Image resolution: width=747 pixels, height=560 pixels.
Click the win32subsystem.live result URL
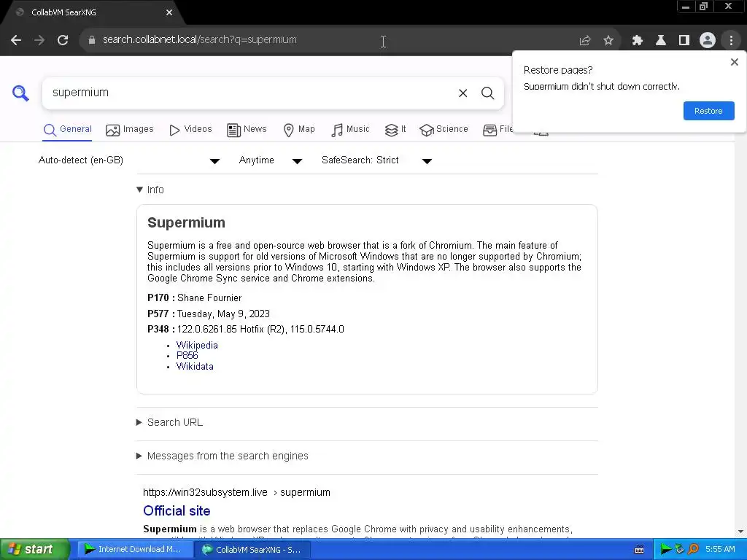point(236,492)
